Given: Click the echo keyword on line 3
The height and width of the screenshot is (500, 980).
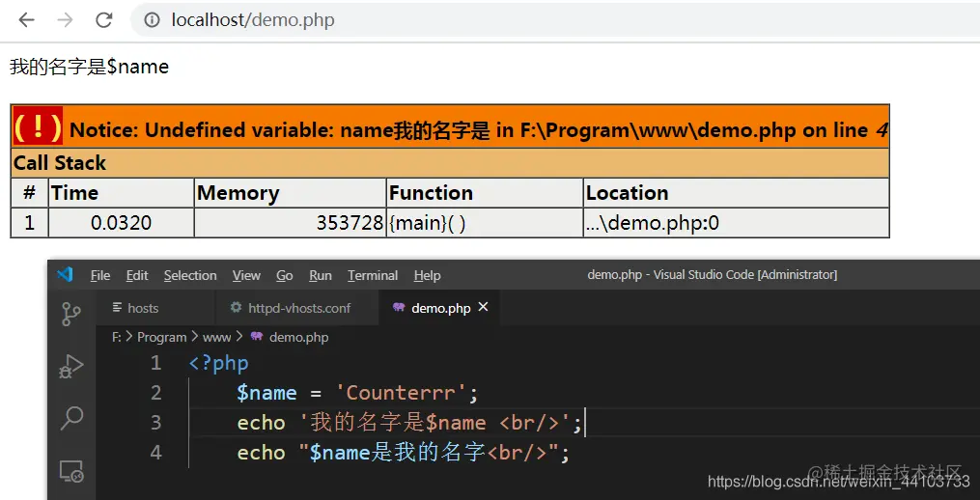Looking at the screenshot, I should coord(261,423).
